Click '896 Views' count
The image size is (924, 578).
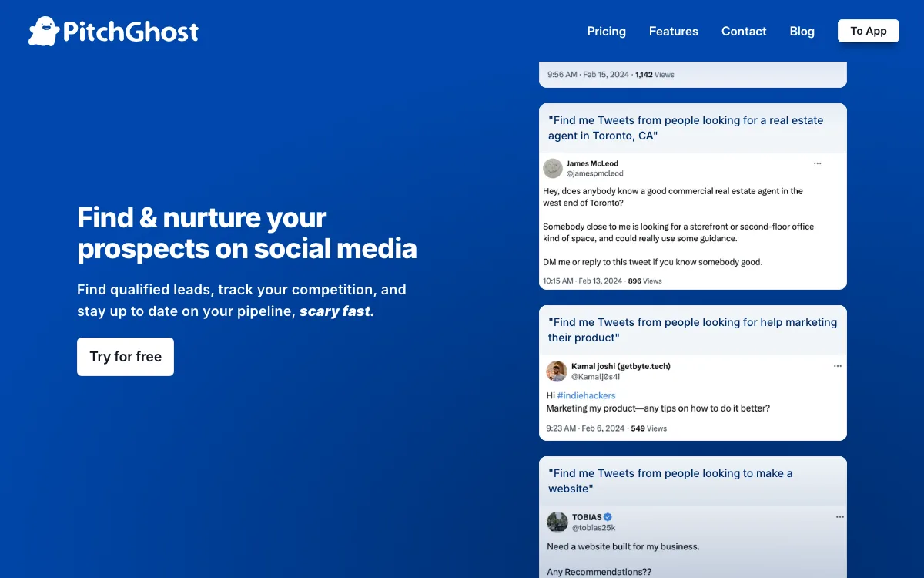tap(645, 281)
